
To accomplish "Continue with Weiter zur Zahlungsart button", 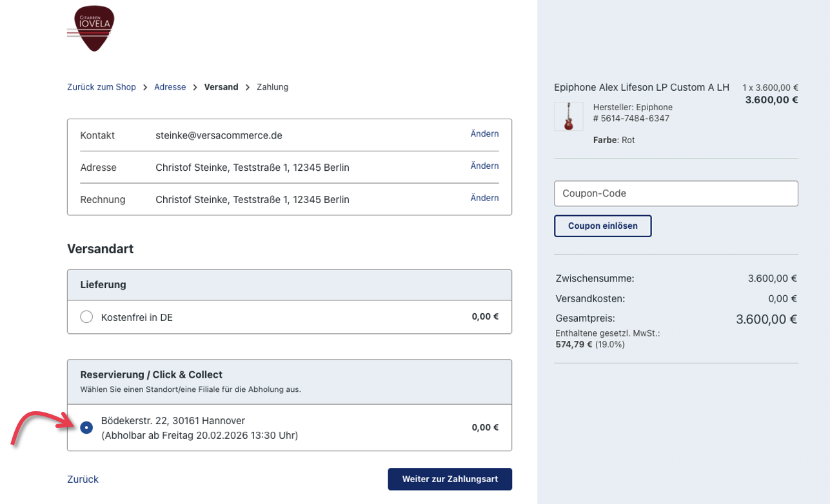I will coord(450,480).
